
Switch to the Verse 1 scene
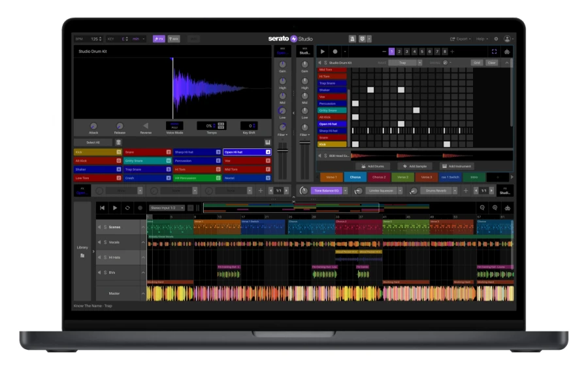click(331, 177)
